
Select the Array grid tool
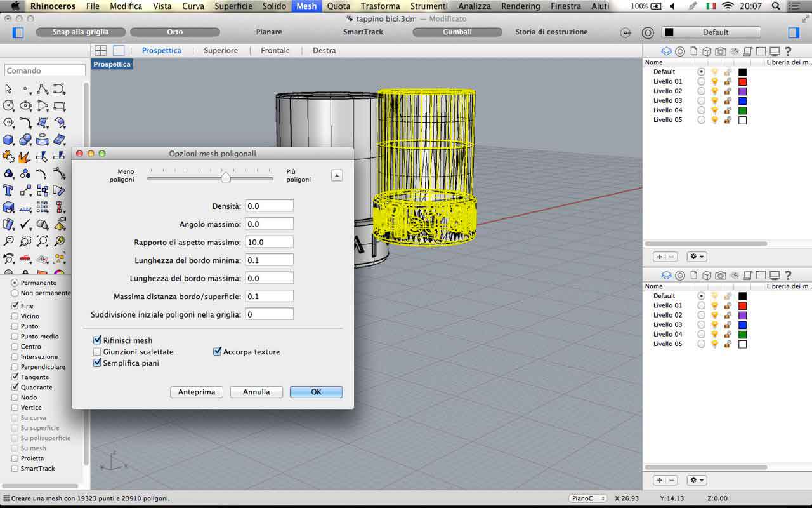click(x=43, y=207)
